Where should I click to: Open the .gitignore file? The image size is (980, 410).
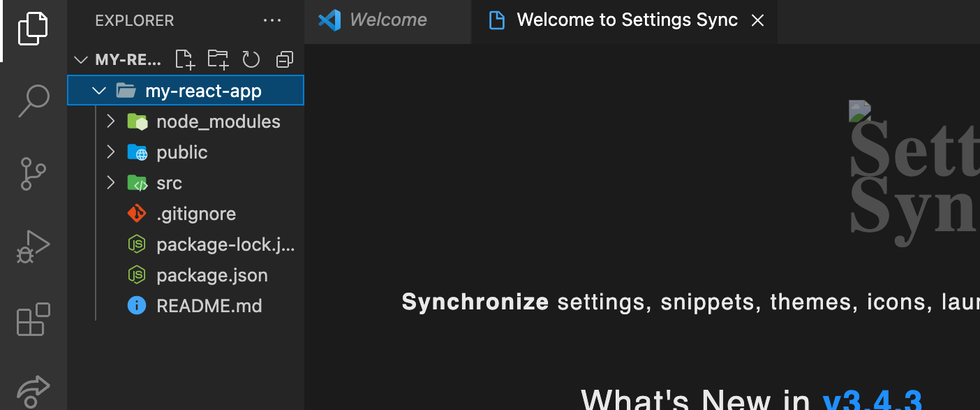coord(186,214)
